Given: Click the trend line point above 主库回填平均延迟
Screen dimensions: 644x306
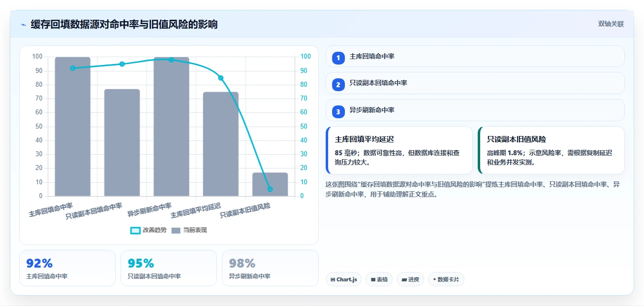Looking at the screenshot, I should (221, 78).
